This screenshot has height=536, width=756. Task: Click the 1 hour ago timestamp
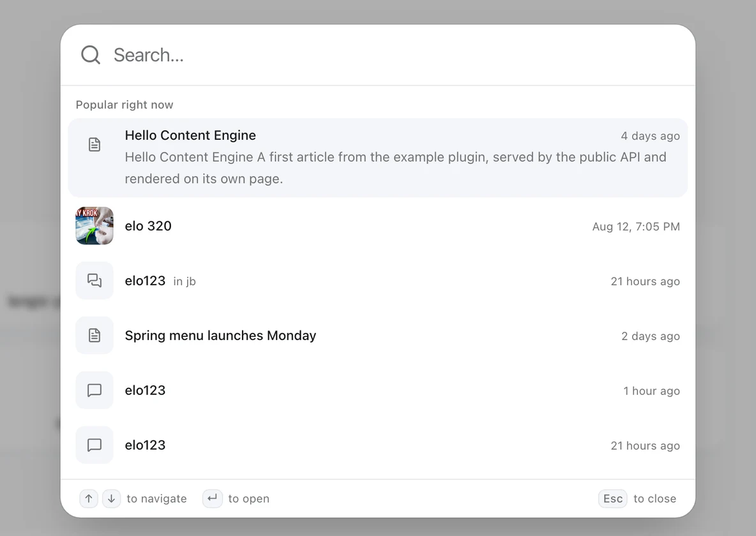click(x=651, y=391)
